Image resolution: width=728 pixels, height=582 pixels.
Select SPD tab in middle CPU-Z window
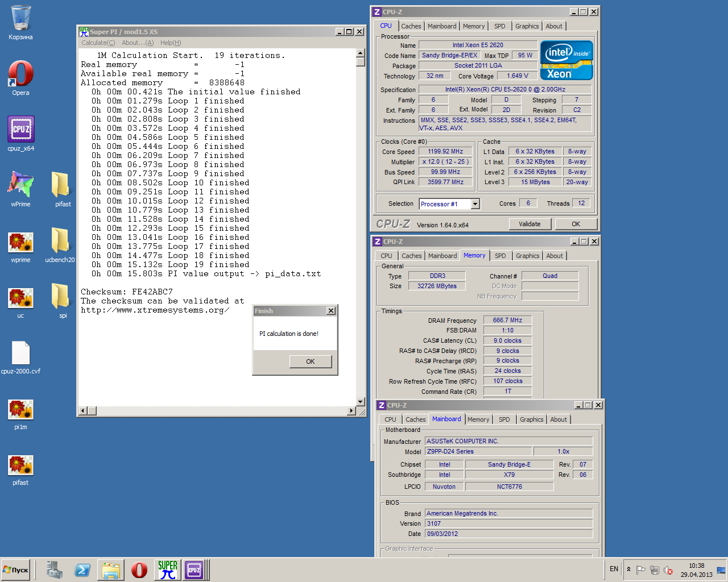click(500, 256)
